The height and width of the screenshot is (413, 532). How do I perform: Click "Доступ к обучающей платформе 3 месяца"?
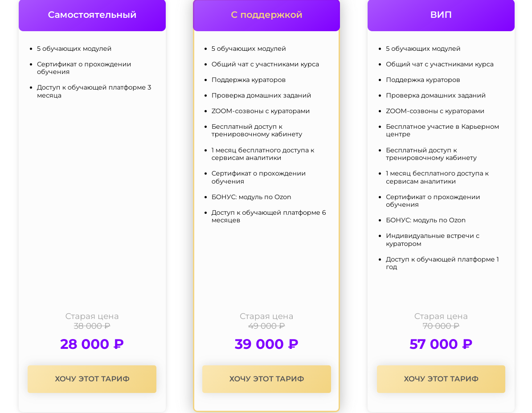pyautogui.click(x=94, y=91)
